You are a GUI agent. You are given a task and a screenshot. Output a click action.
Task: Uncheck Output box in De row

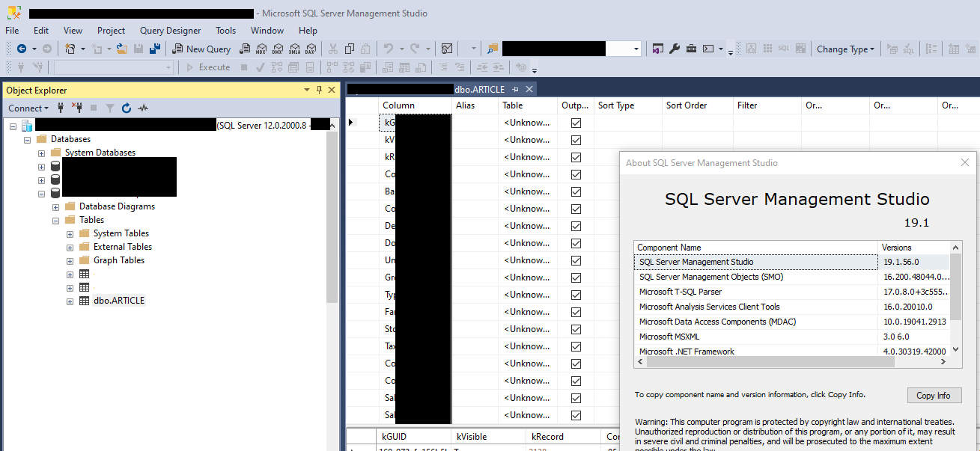(576, 226)
